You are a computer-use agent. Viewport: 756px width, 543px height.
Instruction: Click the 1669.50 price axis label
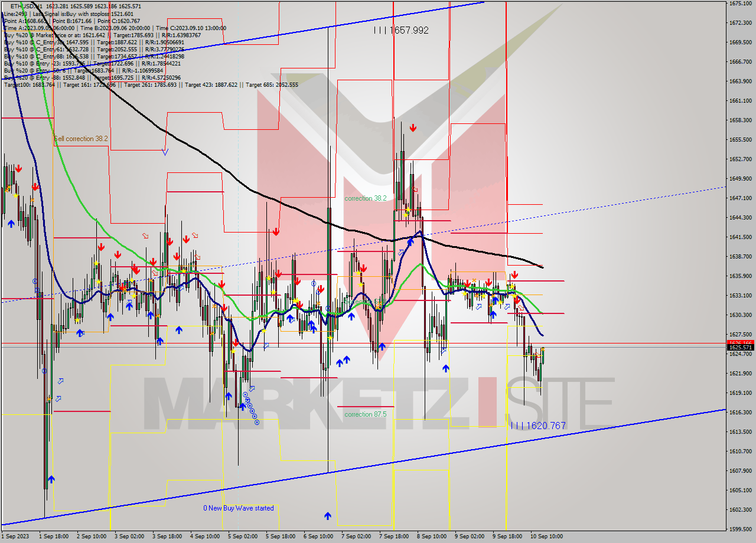tap(740, 42)
